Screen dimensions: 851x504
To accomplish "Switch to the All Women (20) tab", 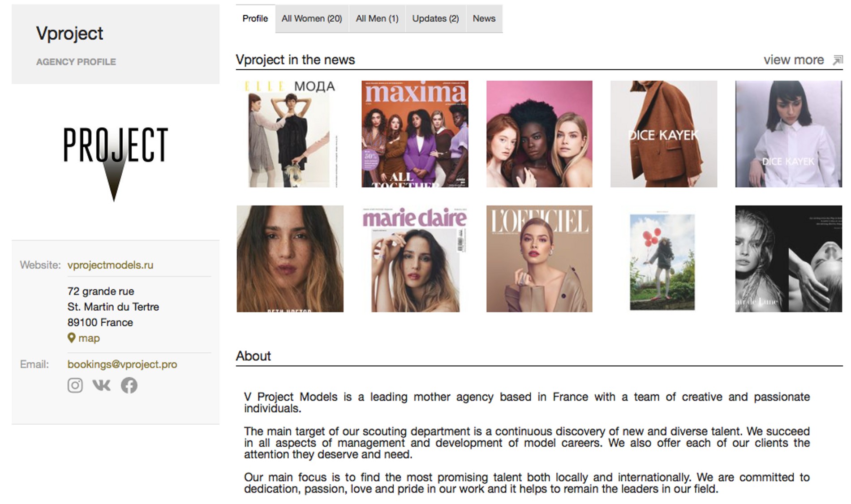I will (311, 18).
